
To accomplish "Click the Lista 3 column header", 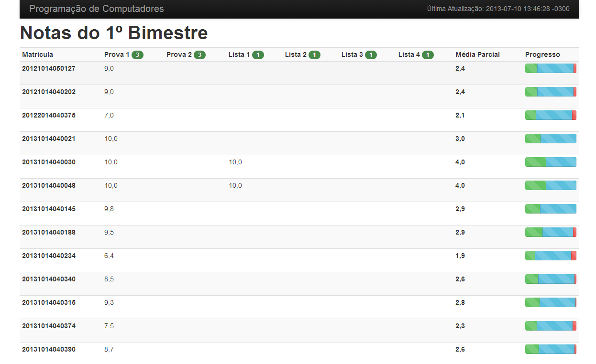I will pyautogui.click(x=352, y=54).
